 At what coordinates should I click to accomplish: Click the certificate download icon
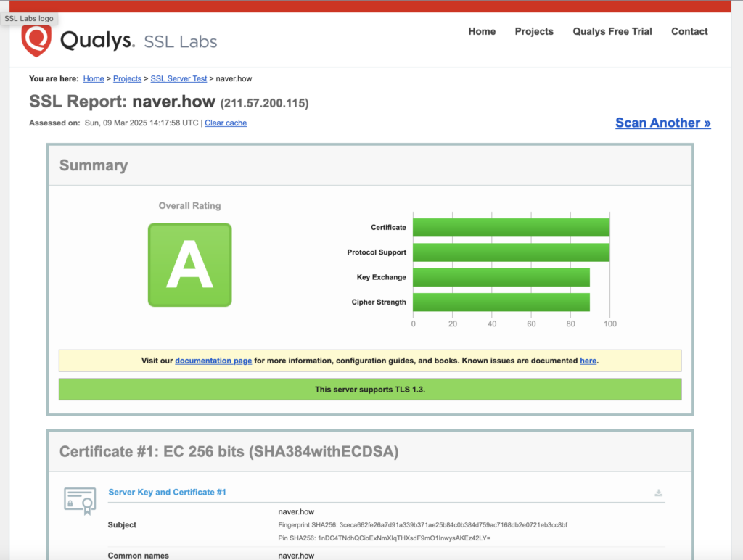tap(658, 493)
